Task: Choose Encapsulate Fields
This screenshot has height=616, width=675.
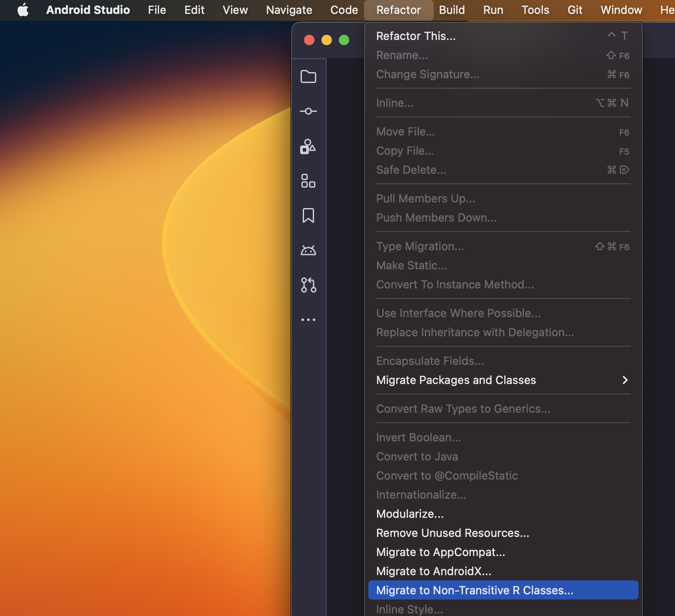Action: (429, 361)
